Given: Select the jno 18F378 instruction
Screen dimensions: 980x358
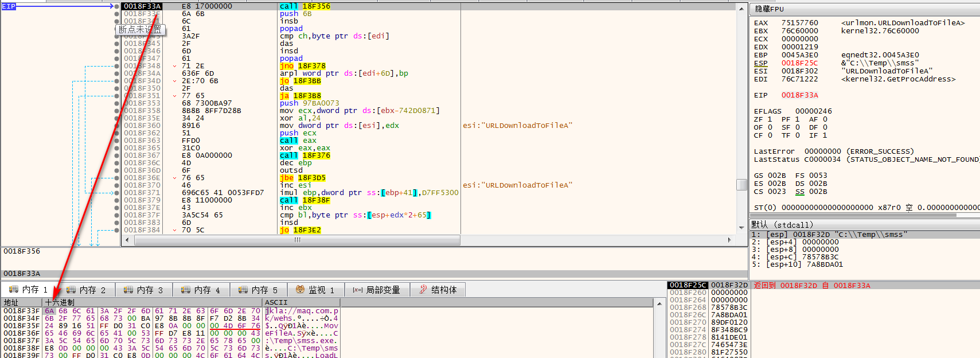Looking at the screenshot, I should point(303,66).
